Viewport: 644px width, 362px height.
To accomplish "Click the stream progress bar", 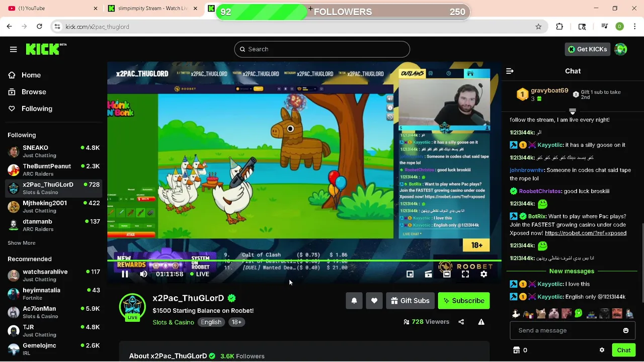I will 304,261.
